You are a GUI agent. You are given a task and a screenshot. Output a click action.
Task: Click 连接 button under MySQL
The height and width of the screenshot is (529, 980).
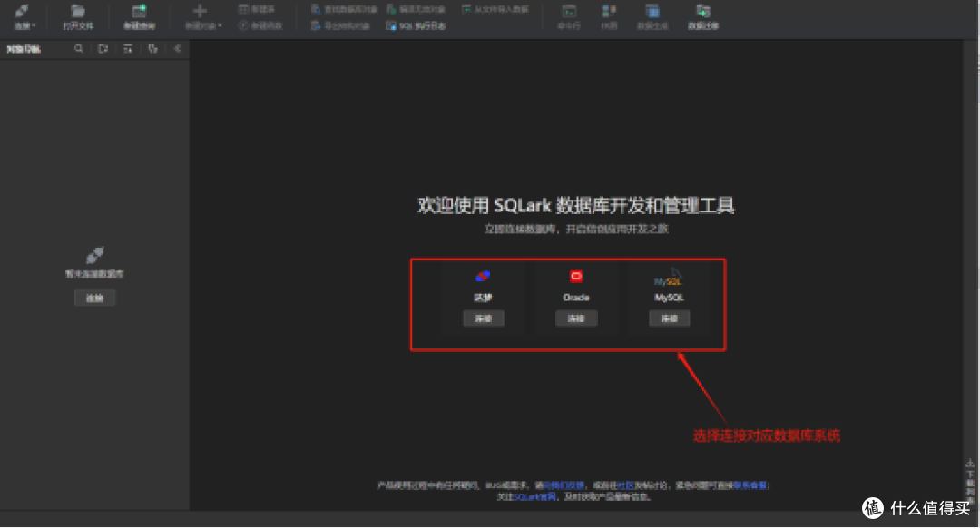(669, 318)
